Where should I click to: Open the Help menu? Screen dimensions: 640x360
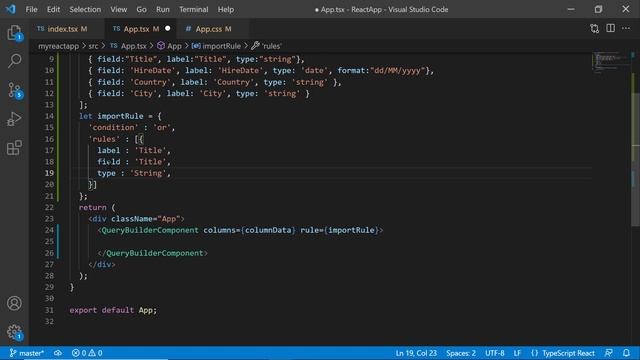[x=226, y=9]
